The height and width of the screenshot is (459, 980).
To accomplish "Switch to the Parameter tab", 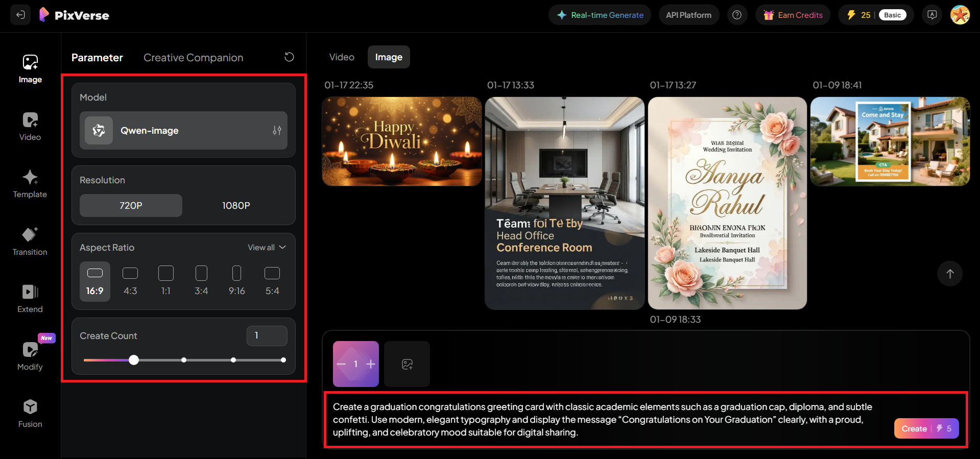I will (97, 58).
